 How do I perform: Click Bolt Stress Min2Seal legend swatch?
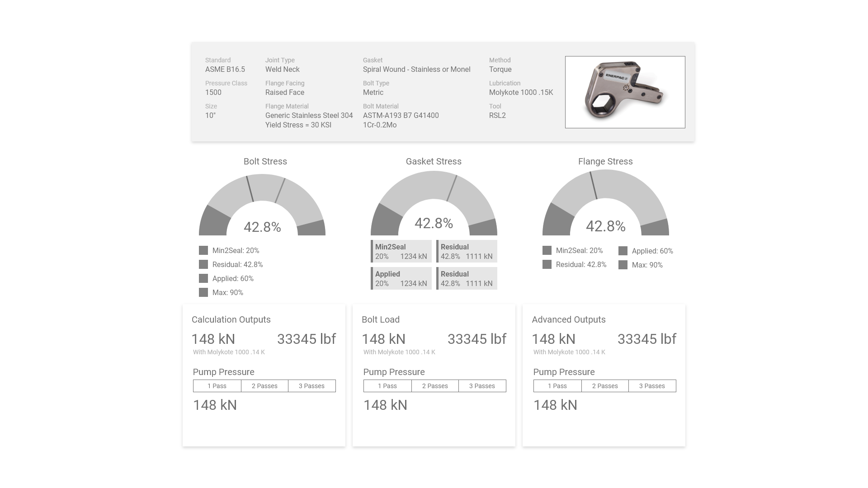coord(203,250)
